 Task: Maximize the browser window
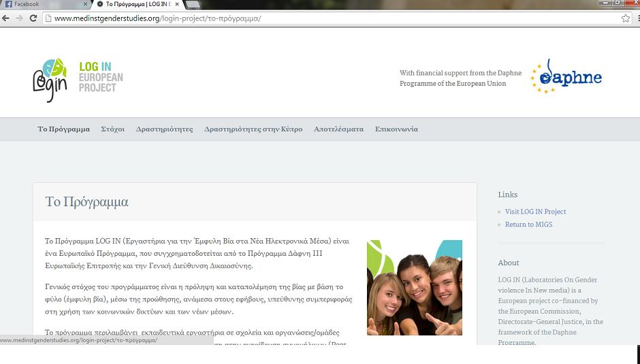coord(618,3)
